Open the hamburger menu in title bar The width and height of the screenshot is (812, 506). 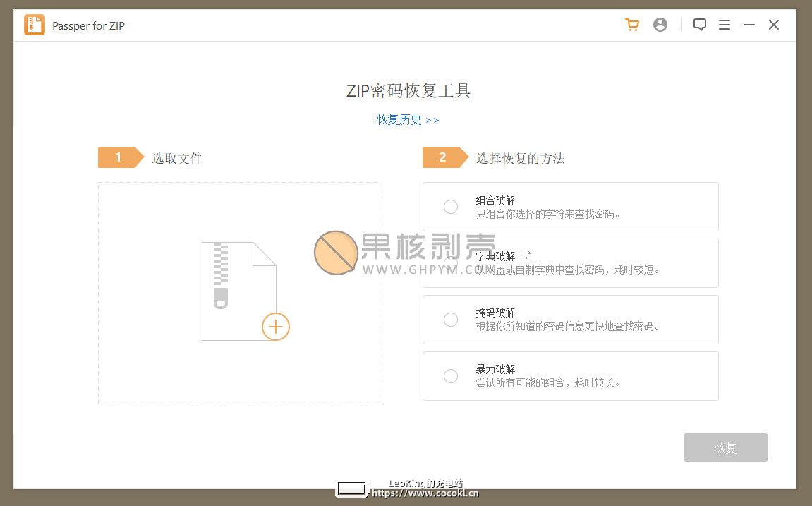click(x=725, y=25)
